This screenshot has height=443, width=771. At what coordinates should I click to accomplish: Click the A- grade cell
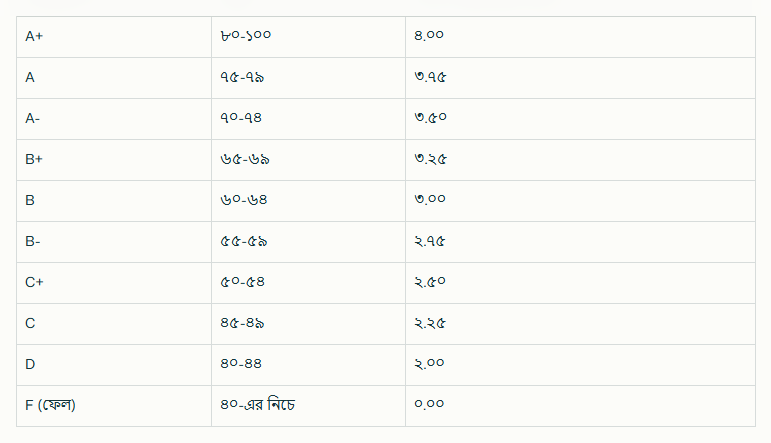[33, 118]
